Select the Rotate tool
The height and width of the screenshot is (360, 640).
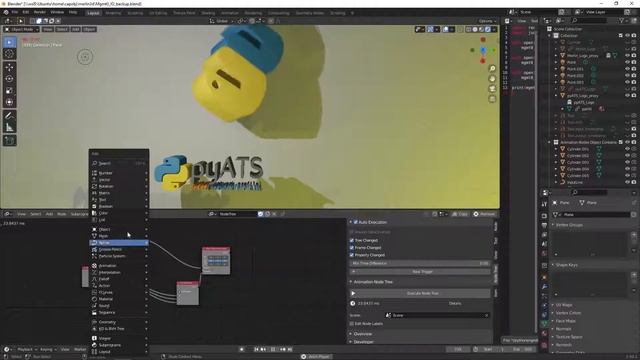tap(10, 79)
